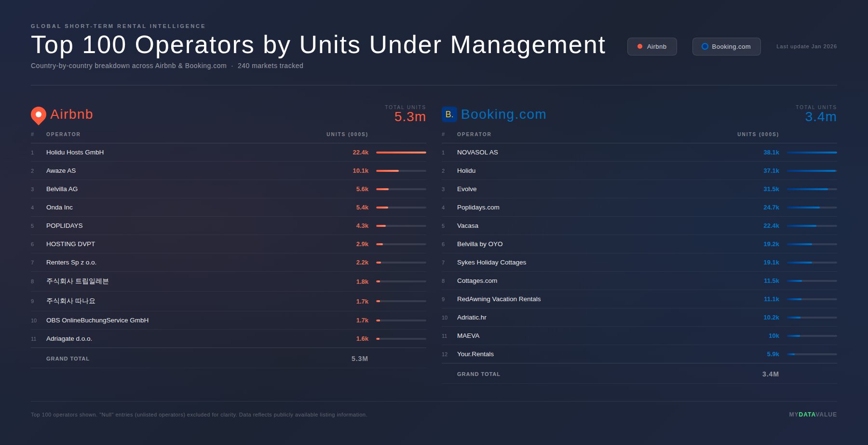
Task: Click the Evolve units progress bar
Action: click(812, 189)
